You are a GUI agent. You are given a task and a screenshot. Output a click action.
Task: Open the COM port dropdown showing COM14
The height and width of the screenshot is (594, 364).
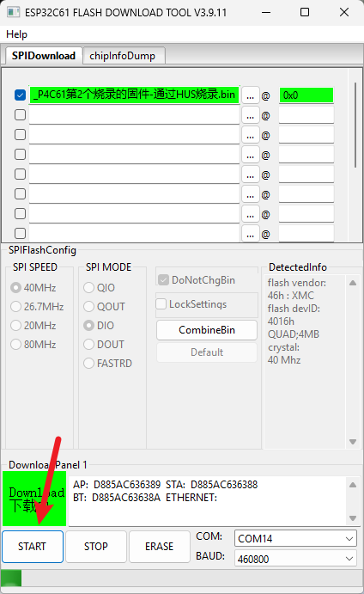295,538
